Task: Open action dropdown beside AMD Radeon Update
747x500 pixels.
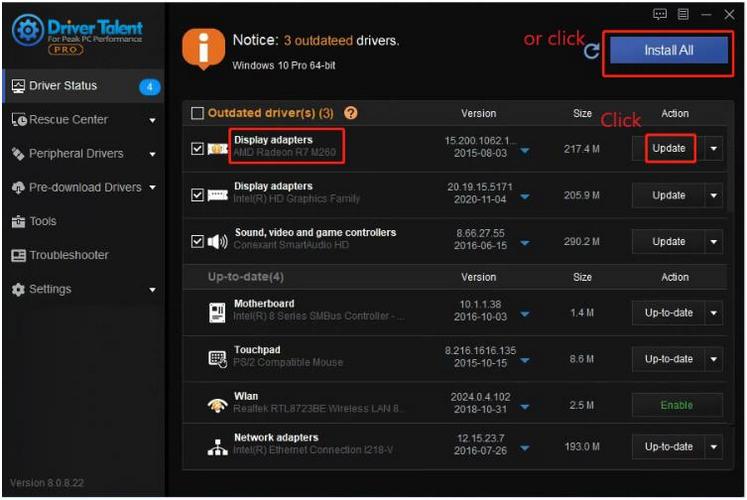Action: pyautogui.click(x=714, y=149)
